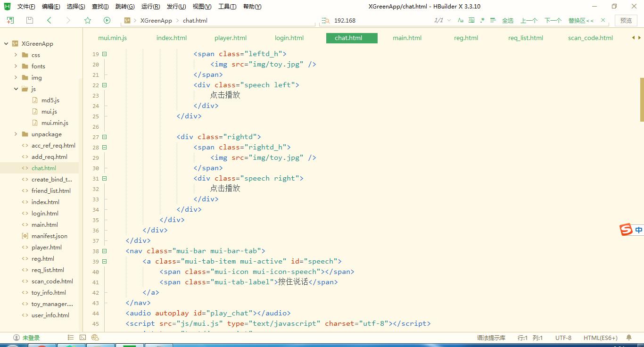The width and height of the screenshot is (644, 347).
Task: Click the HBuilder H logo icon
Action: [7, 6]
